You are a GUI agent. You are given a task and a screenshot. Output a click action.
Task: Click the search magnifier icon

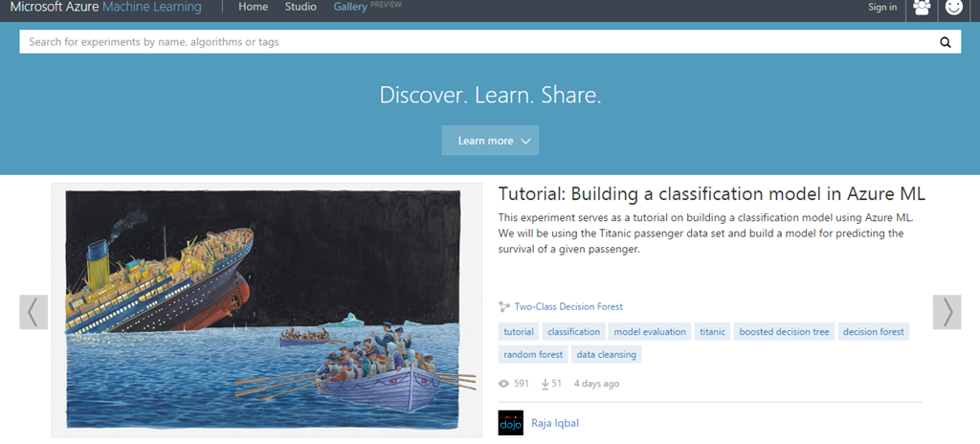tap(945, 42)
